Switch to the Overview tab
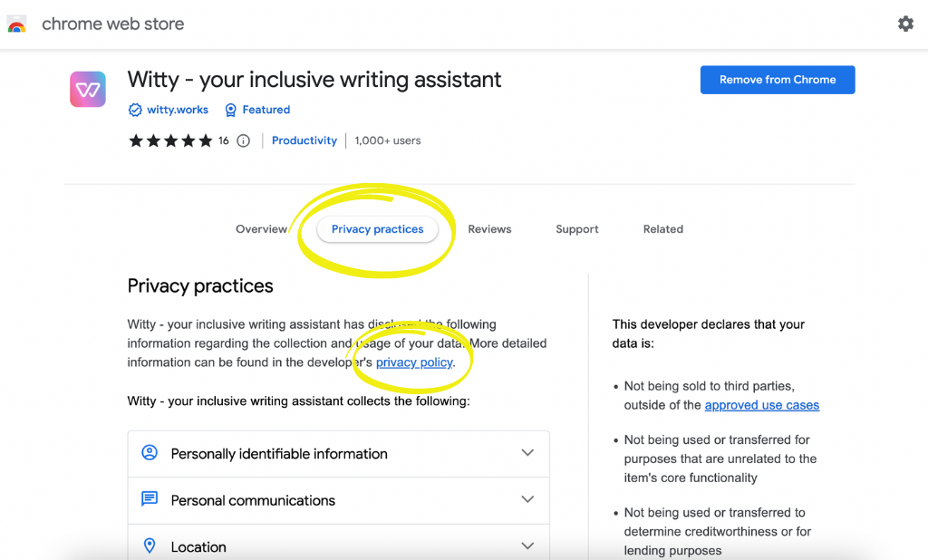Screen dimensions: 928x560 coord(261,229)
